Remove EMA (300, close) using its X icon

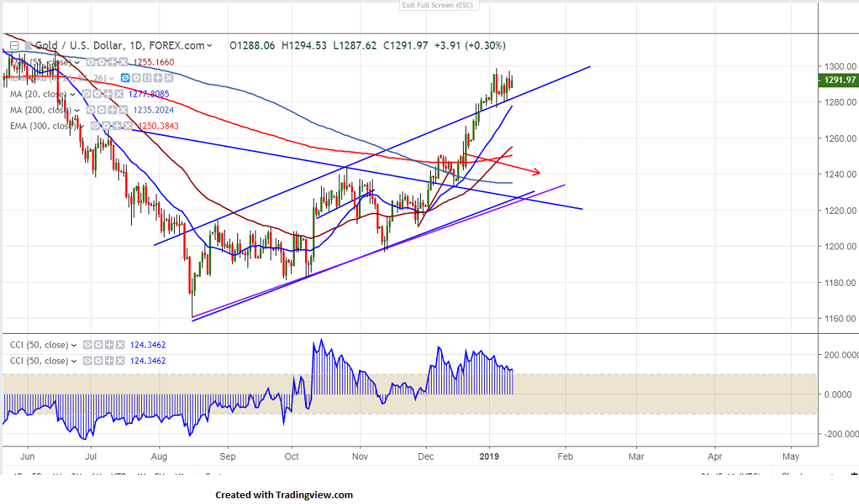pos(127,126)
